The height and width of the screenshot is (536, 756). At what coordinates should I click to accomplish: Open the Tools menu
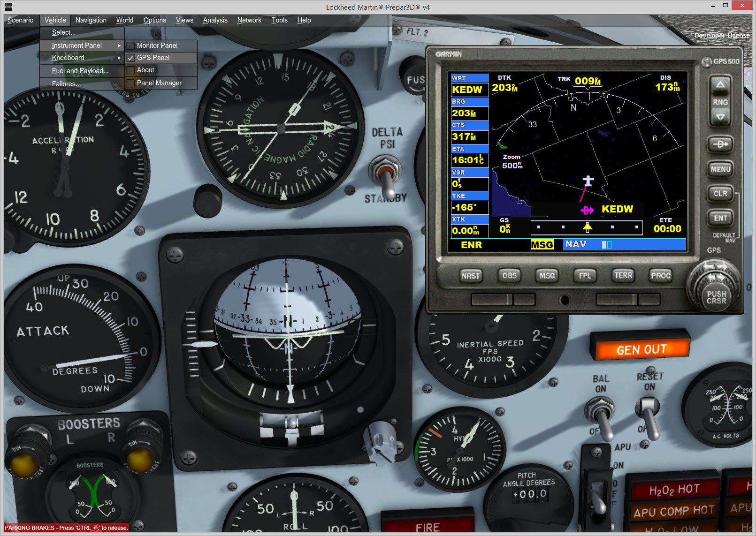click(279, 20)
